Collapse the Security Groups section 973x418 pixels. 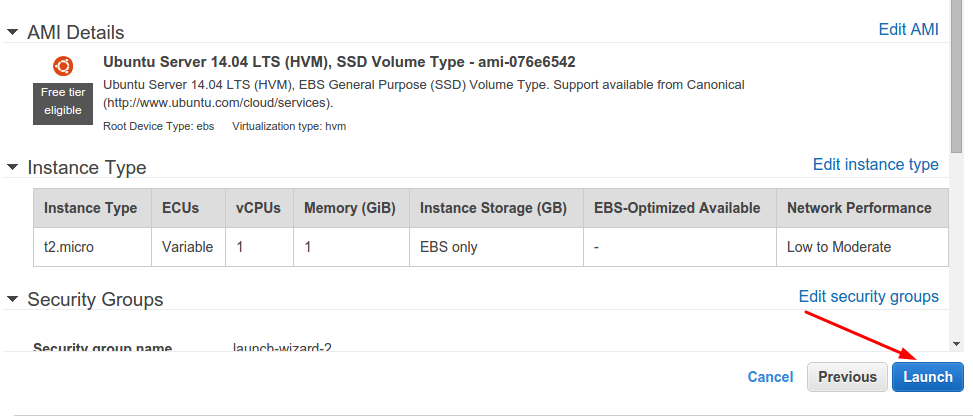click(x=12, y=299)
